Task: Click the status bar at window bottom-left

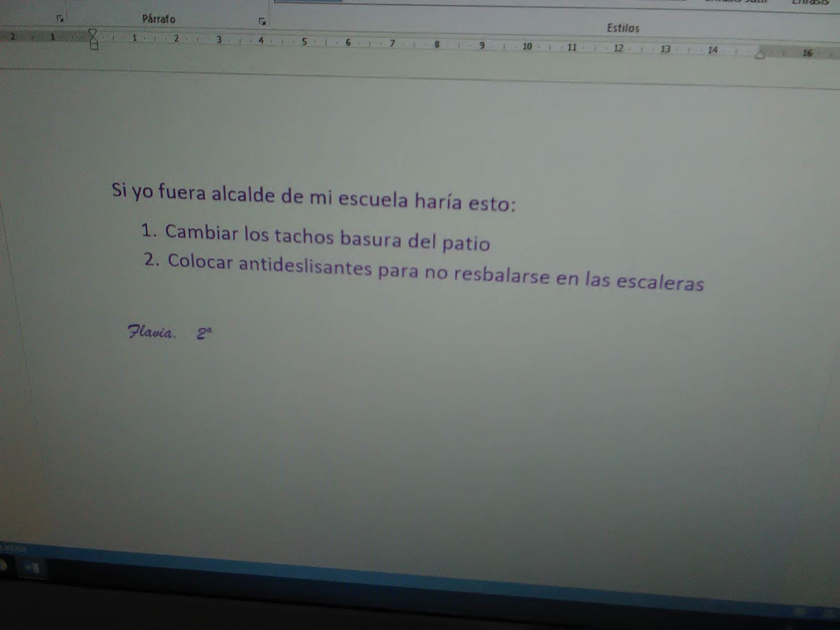Action: pyautogui.click(x=13, y=548)
